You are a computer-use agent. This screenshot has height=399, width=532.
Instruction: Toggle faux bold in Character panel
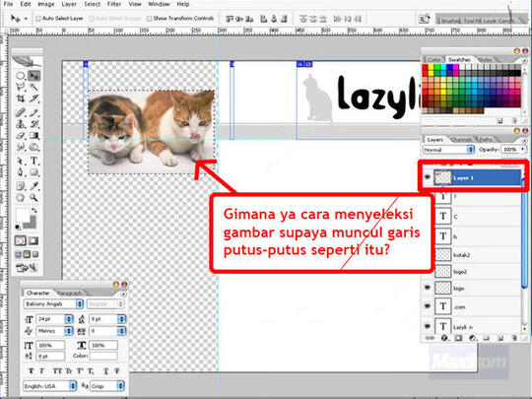tap(32, 371)
